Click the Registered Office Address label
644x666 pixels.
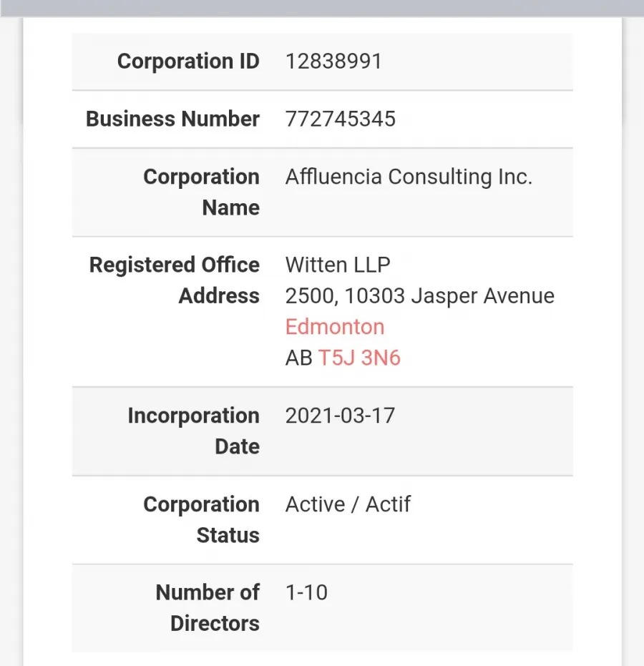174,280
